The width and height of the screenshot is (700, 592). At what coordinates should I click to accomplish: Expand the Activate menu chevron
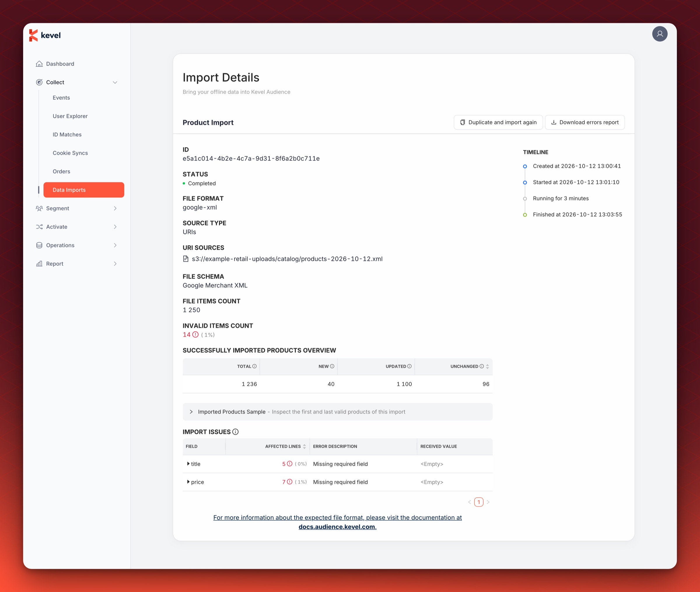click(x=115, y=227)
